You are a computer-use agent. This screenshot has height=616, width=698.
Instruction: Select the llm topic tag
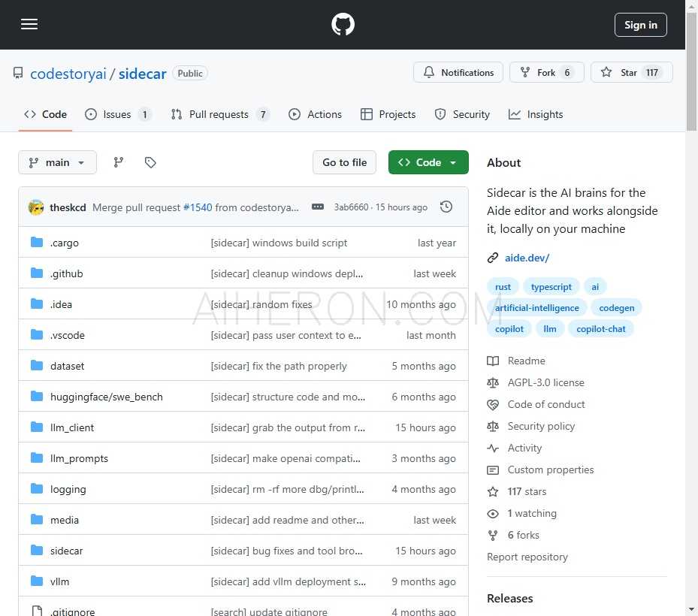point(550,329)
